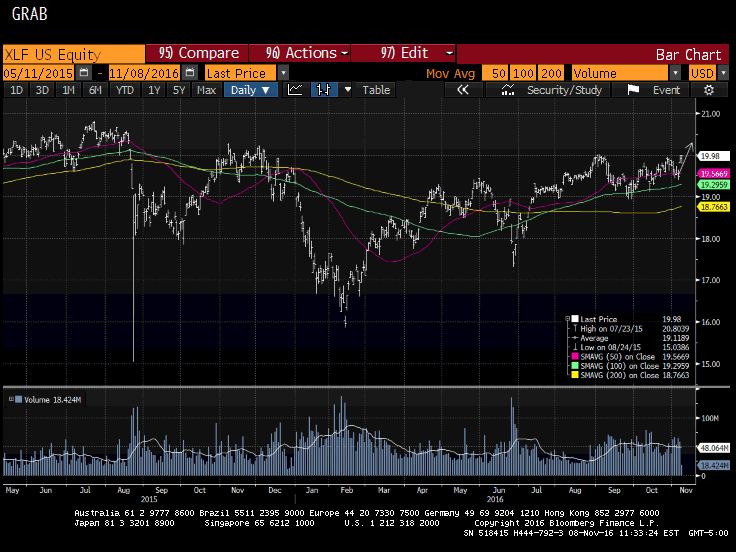Screen dimensions: 736x552
Task: Click the Last Price white legend swatch
Action: click(574, 319)
